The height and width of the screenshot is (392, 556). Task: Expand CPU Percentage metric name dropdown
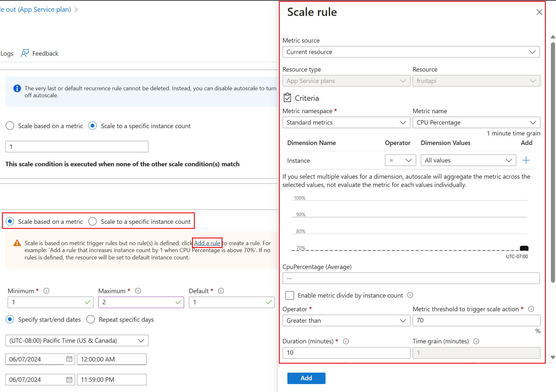pyautogui.click(x=476, y=122)
